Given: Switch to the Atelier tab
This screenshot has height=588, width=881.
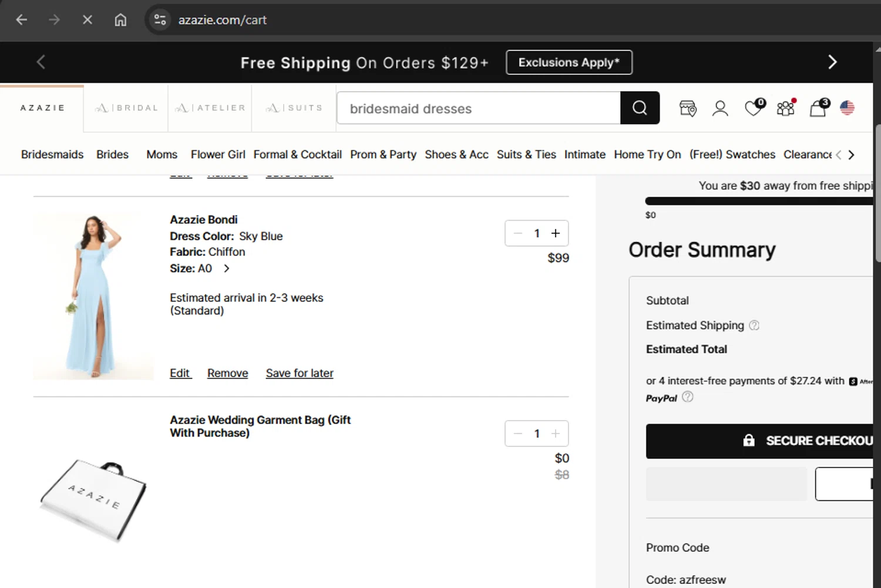Looking at the screenshot, I should (x=210, y=108).
